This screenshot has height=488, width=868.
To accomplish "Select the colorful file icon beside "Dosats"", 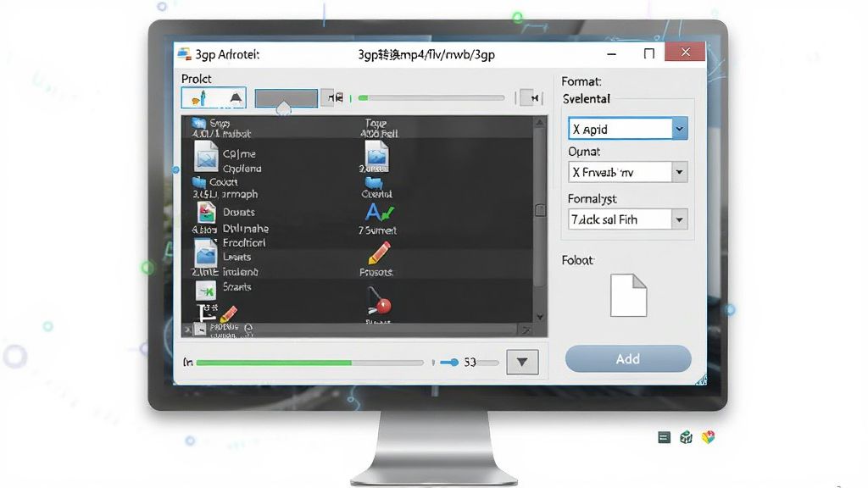I will [207, 213].
